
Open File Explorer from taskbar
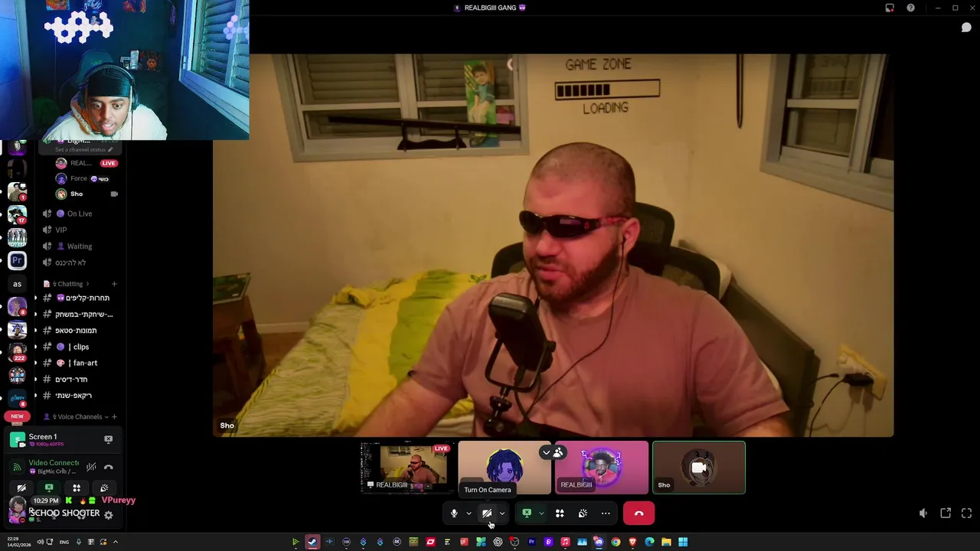tap(666, 542)
